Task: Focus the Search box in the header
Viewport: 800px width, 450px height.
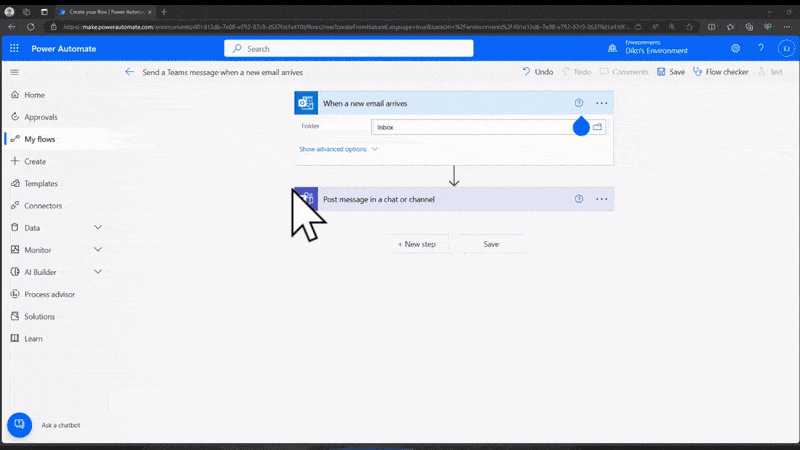Action: [348, 48]
